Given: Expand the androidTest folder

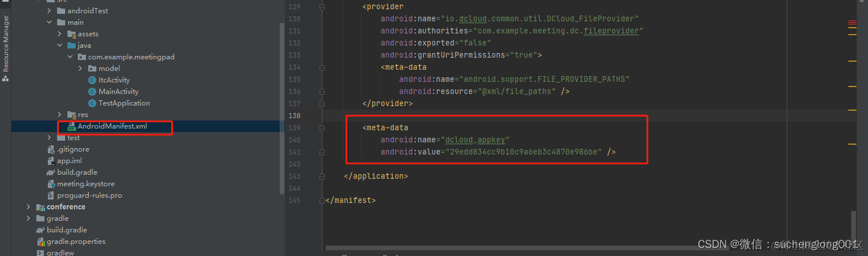Looking at the screenshot, I should [49, 11].
